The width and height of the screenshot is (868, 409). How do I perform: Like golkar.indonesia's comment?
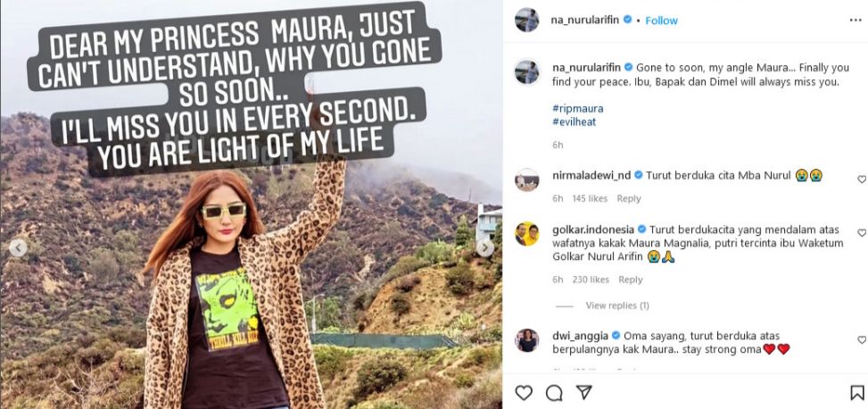coord(861,233)
